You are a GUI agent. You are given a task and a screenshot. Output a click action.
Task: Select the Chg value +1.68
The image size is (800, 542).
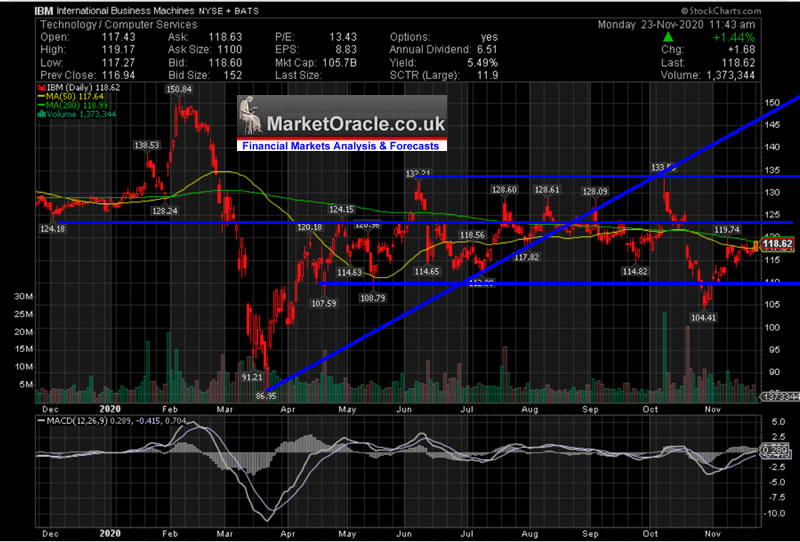[x=741, y=50]
